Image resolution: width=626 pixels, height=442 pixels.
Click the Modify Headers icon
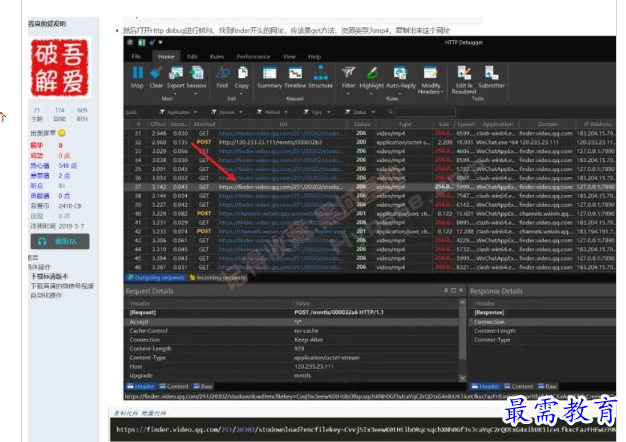pos(430,73)
